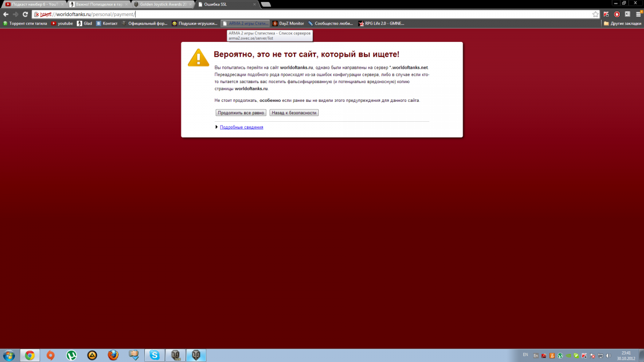Click the yellow warning triangle icon

pyautogui.click(x=198, y=57)
